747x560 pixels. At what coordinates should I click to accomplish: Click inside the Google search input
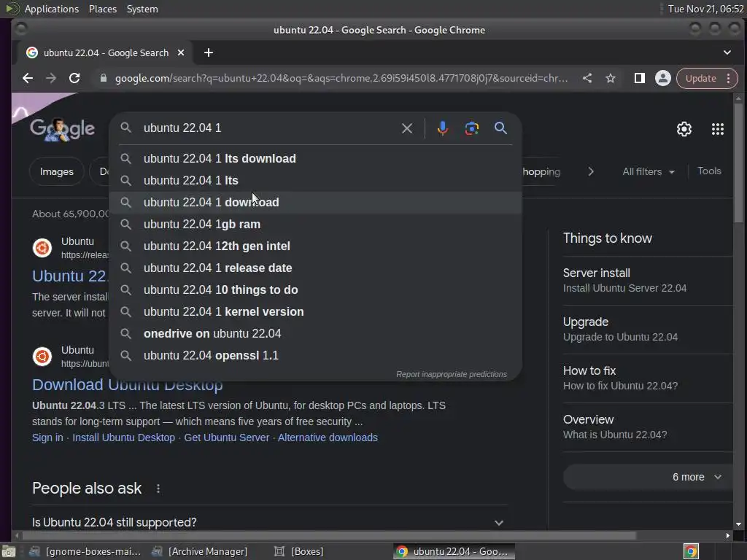(269, 128)
